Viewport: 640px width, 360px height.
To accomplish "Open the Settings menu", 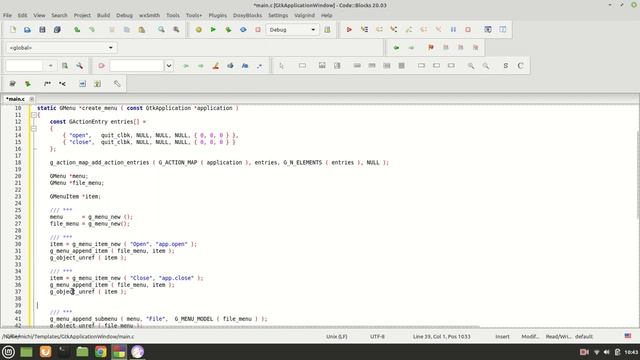I will pyautogui.click(x=278, y=15).
